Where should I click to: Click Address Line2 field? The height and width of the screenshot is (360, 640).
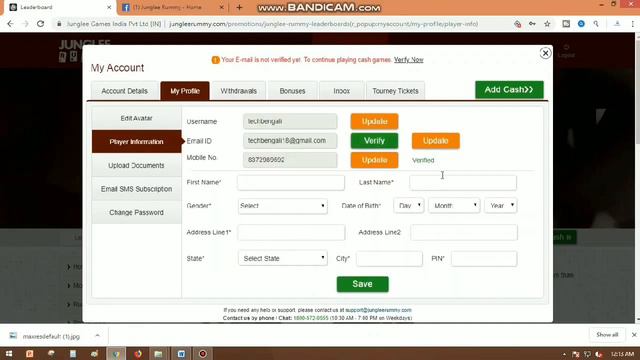point(464,232)
